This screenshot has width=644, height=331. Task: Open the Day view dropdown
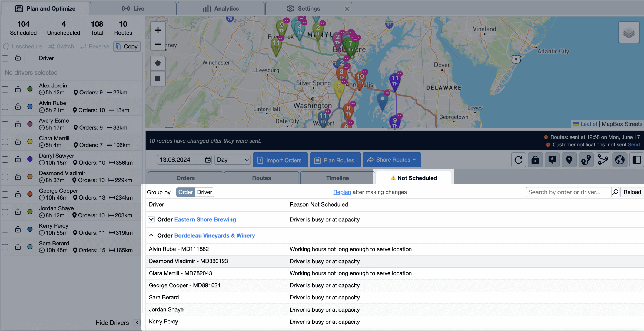point(232,160)
